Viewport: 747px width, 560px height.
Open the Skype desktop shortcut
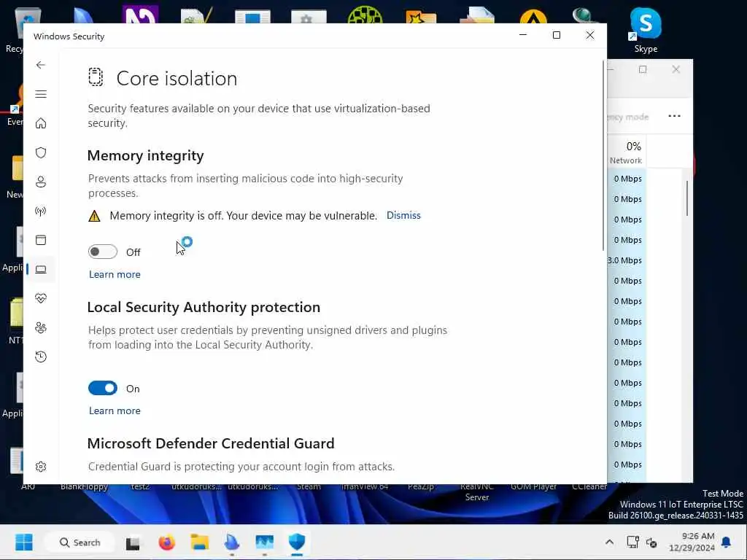coord(646,31)
